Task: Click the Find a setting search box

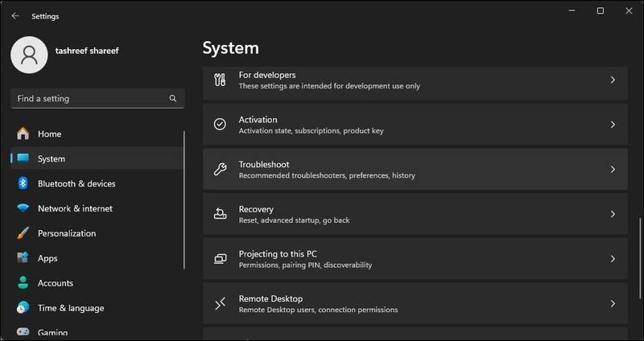Action: coord(89,99)
